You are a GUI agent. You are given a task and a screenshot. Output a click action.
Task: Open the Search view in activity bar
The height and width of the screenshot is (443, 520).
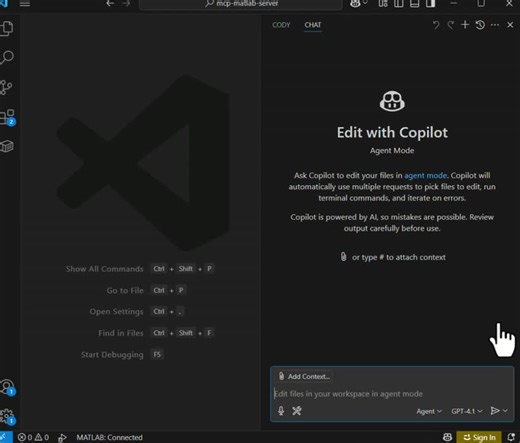[x=7, y=57]
